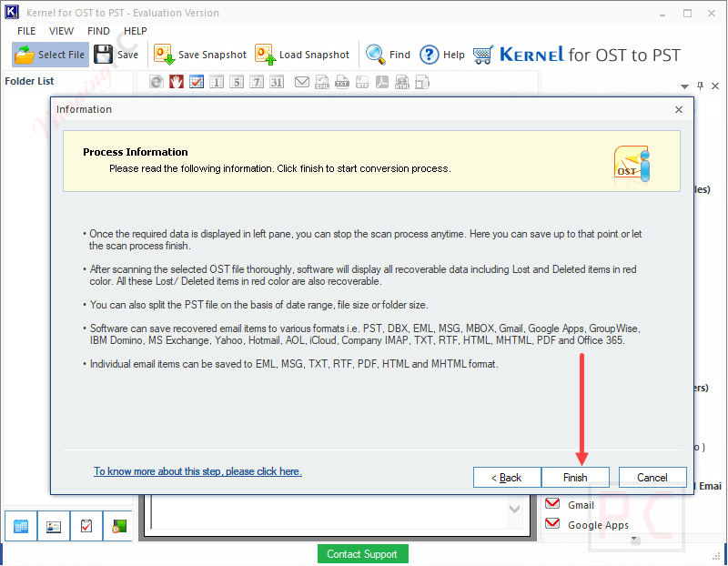Click the down scroll arrow under Google Apps

point(635,540)
